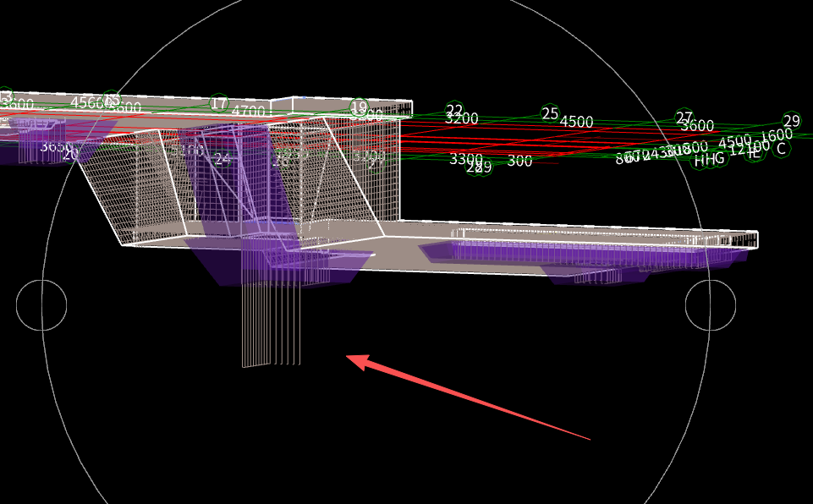The width and height of the screenshot is (813, 504).
Task: Select axis bubble numbered 24
Action: pos(223,159)
